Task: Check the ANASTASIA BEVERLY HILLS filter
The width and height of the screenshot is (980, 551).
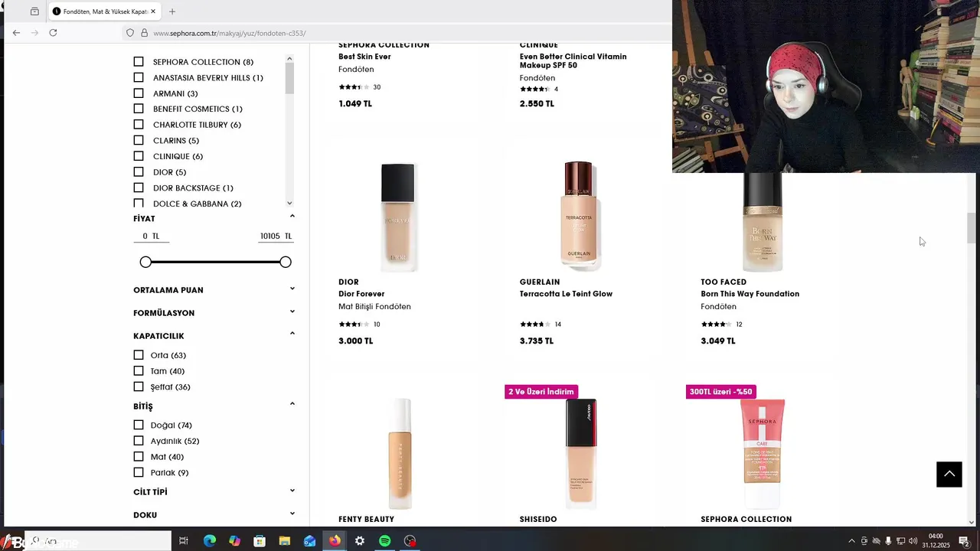Action: point(139,77)
